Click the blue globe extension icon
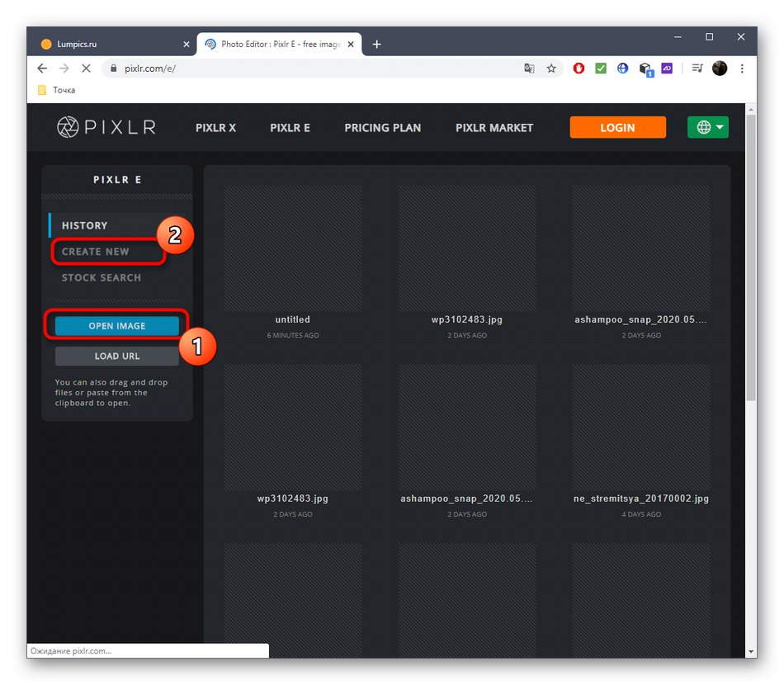This screenshot has height=685, width=784. tap(622, 68)
